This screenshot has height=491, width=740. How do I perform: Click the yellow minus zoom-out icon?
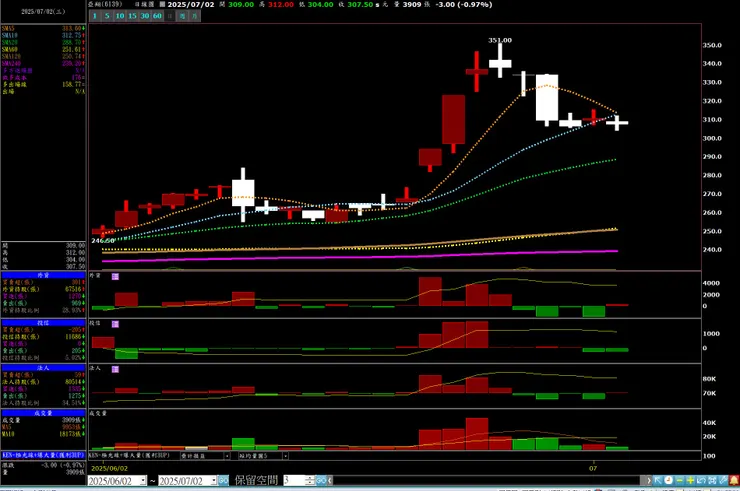tap(680, 481)
